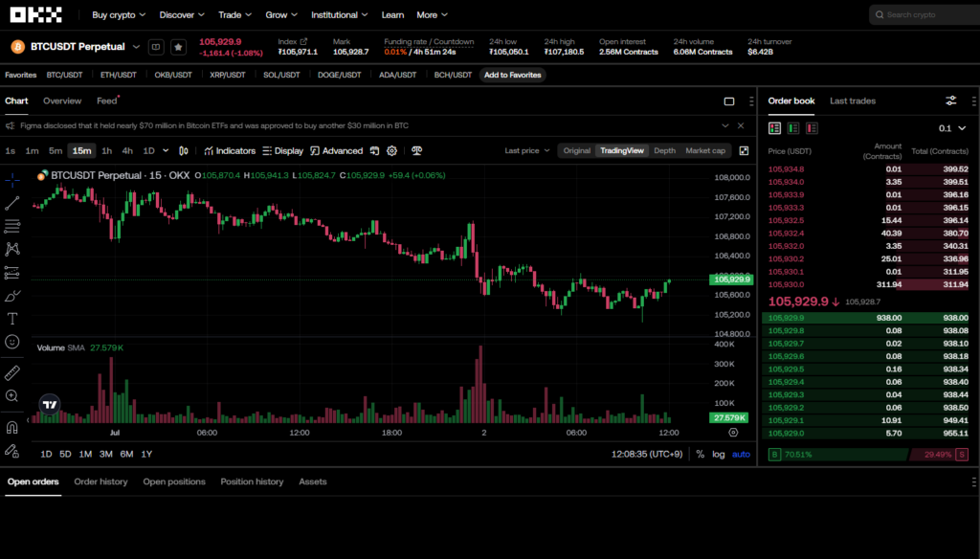The height and width of the screenshot is (559, 980).
Task: Select the 1h timeframe
Action: 107,150
